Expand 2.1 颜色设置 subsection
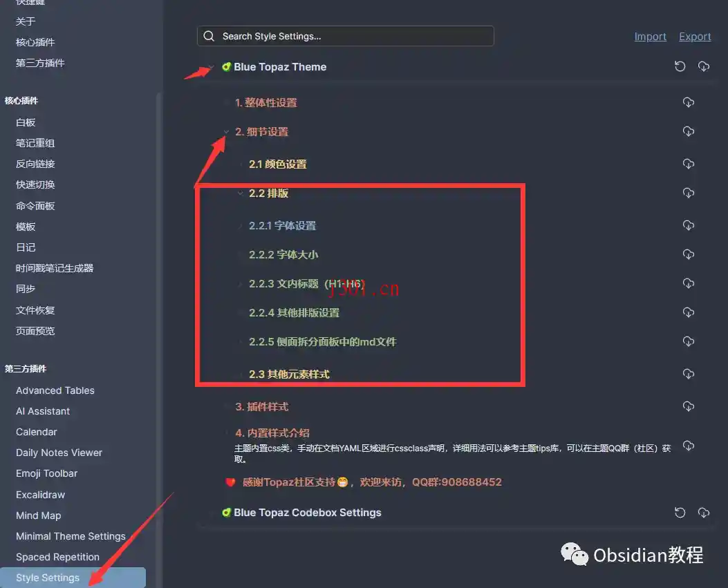Screen dimensions: 728x588 pyautogui.click(x=241, y=164)
